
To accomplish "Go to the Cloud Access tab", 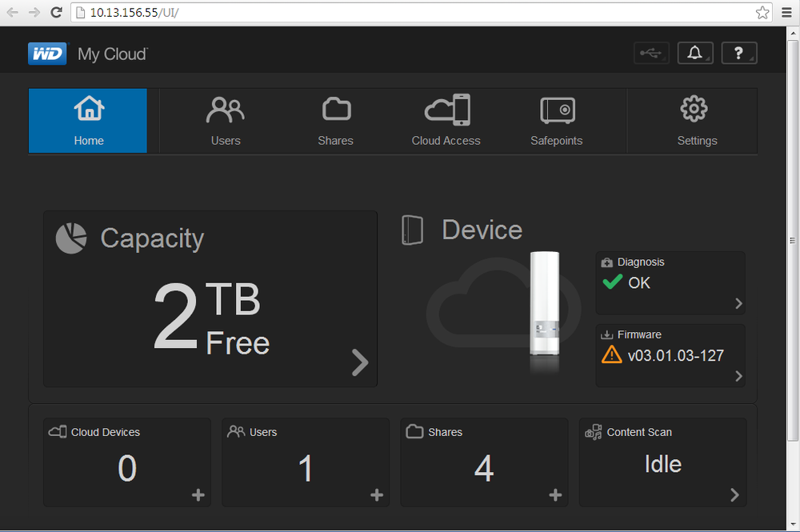I will [x=446, y=121].
